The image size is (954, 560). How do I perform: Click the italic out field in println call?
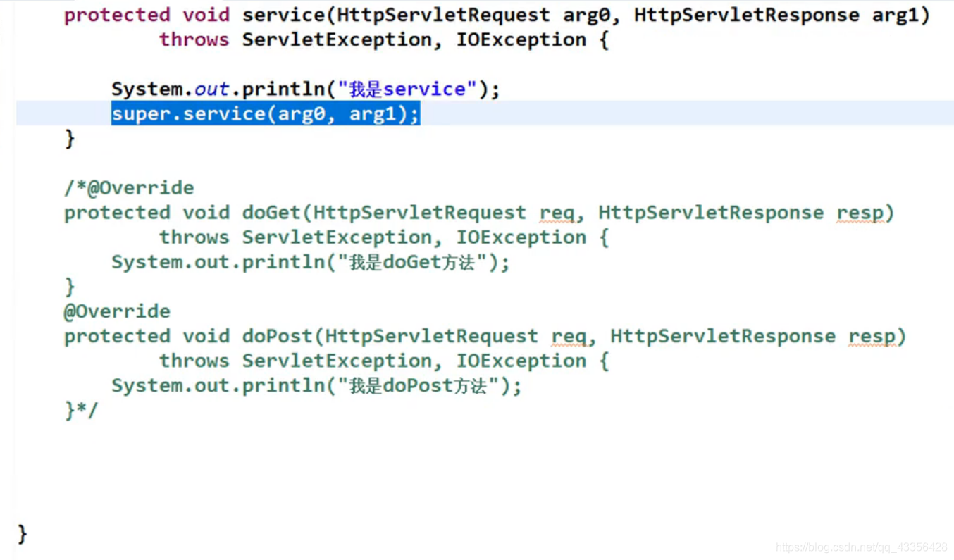pyautogui.click(x=212, y=89)
